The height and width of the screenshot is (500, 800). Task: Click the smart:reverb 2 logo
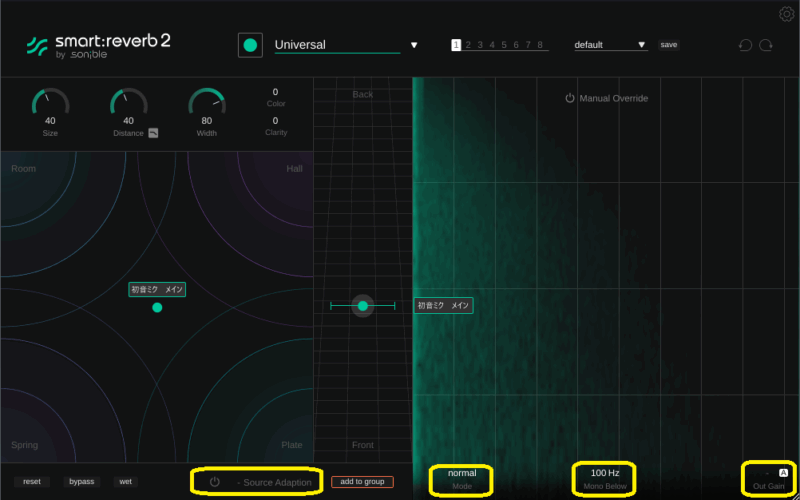pyautogui.click(x=98, y=46)
